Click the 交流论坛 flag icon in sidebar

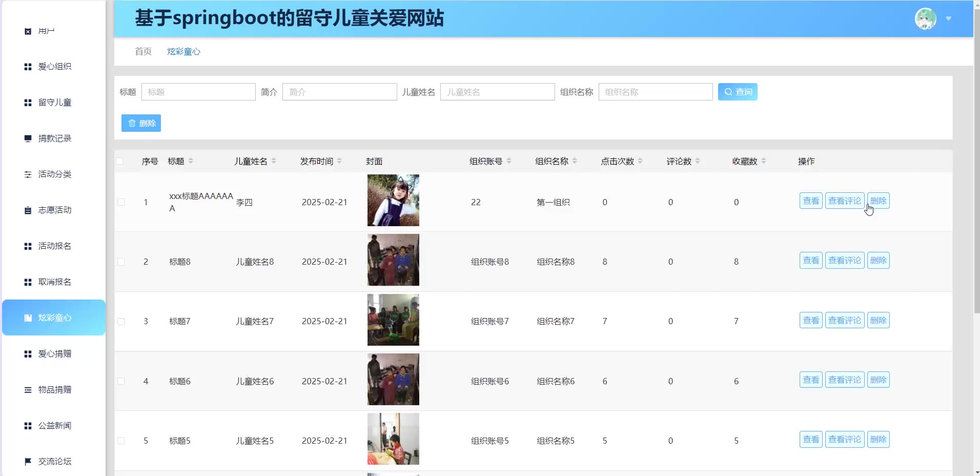coord(28,462)
